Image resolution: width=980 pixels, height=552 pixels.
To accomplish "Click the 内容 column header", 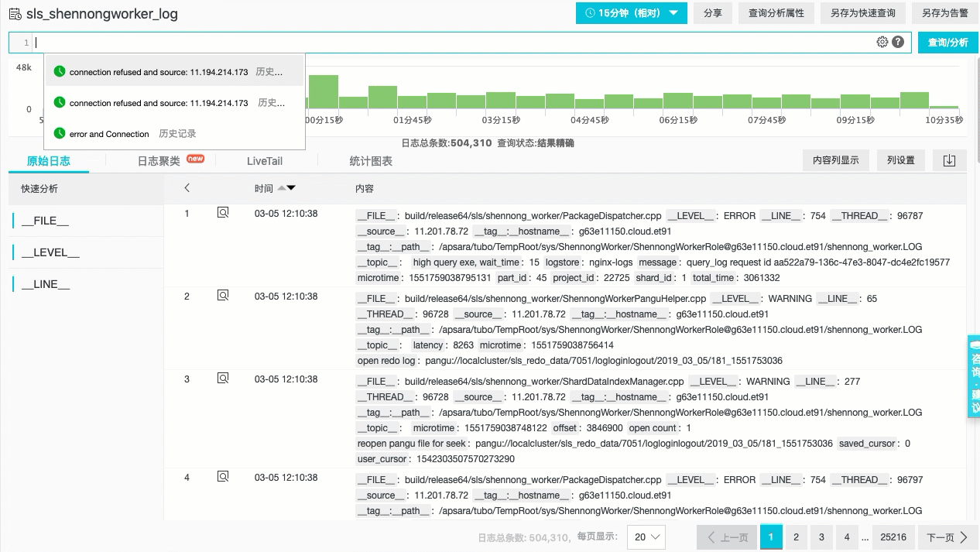I will click(364, 188).
